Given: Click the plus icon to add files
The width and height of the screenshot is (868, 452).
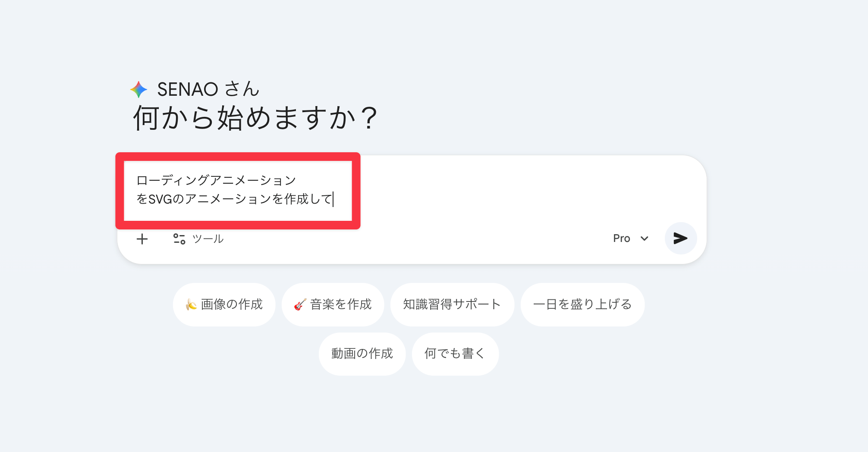Looking at the screenshot, I should (142, 239).
